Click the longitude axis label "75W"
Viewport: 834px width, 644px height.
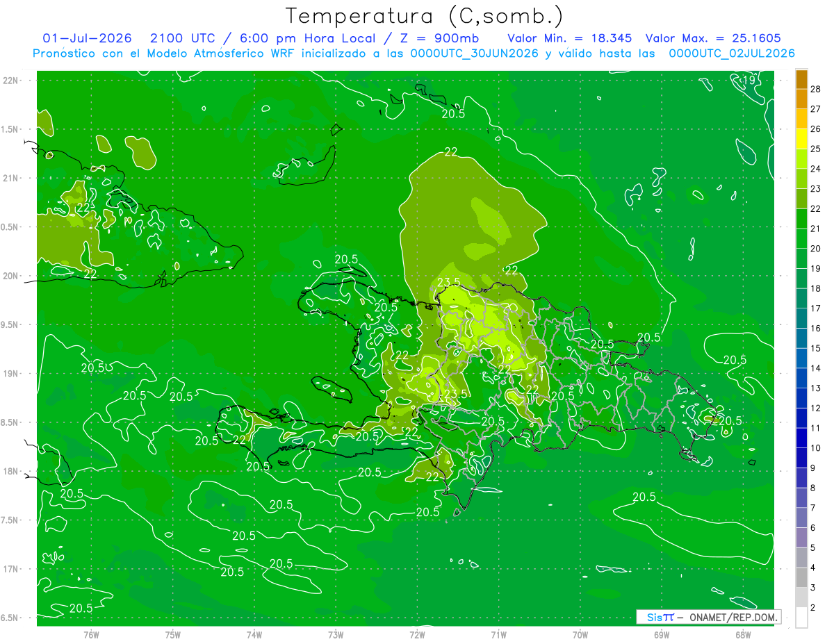pos(173,634)
